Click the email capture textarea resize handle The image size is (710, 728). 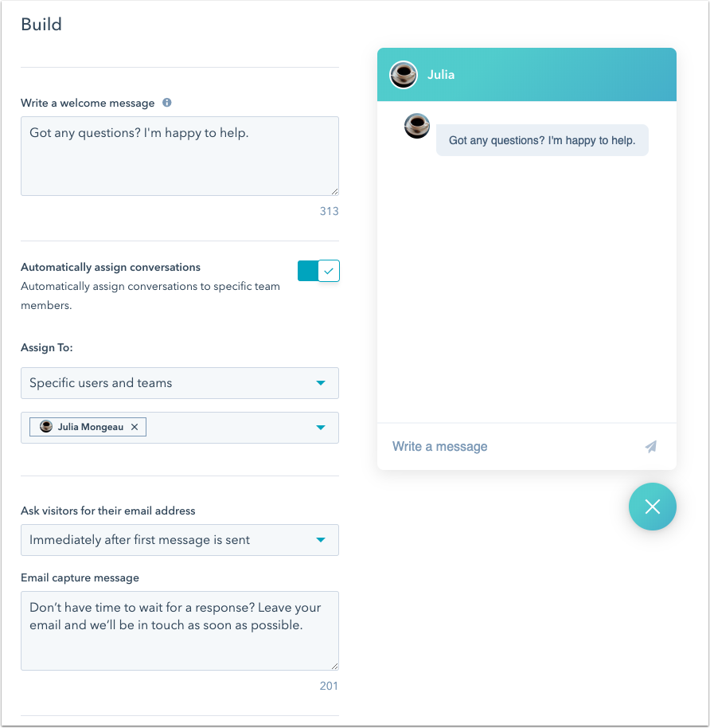tap(334, 666)
